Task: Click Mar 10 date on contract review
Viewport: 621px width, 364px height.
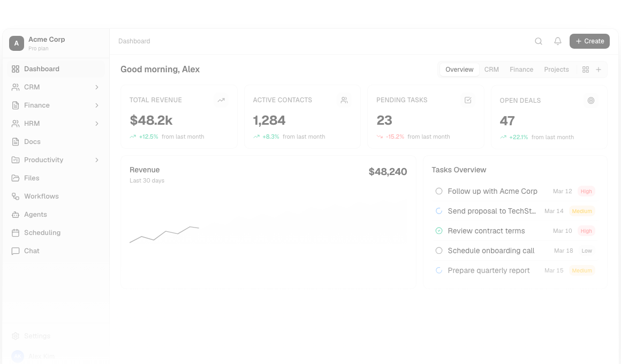Action: (x=563, y=231)
